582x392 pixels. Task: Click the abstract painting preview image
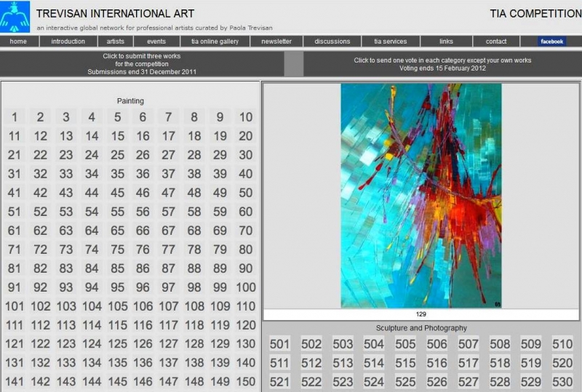(421, 195)
